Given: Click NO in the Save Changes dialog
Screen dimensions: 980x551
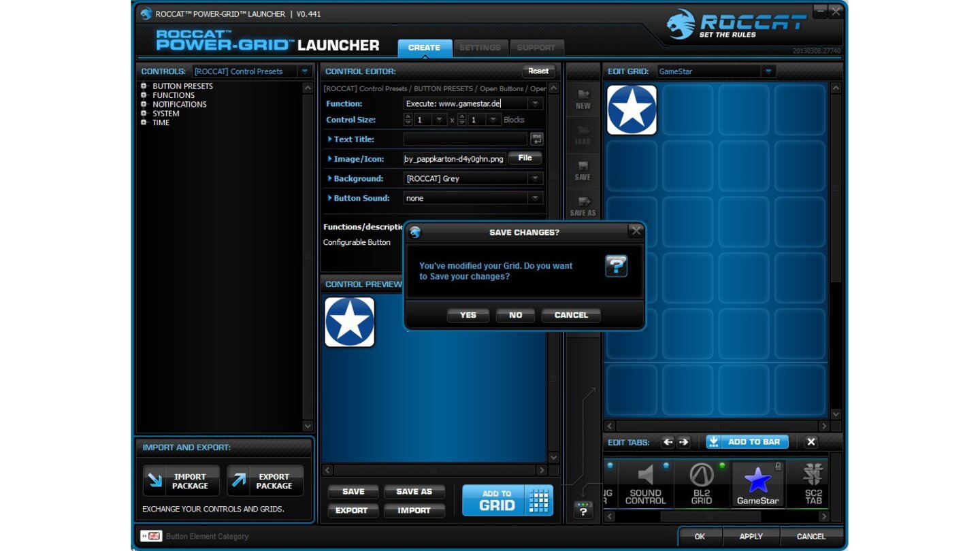Looking at the screenshot, I should coord(515,315).
